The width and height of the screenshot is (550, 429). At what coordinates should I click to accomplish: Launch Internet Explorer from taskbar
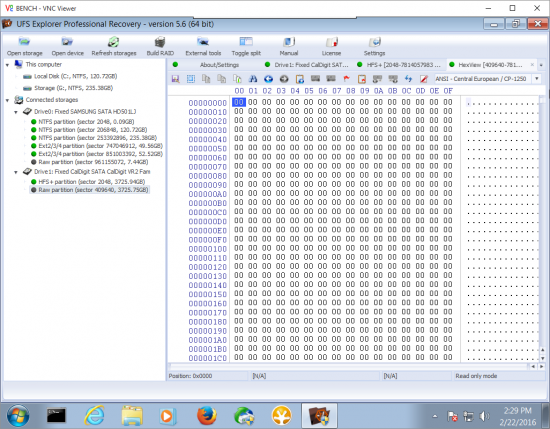(94, 416)
